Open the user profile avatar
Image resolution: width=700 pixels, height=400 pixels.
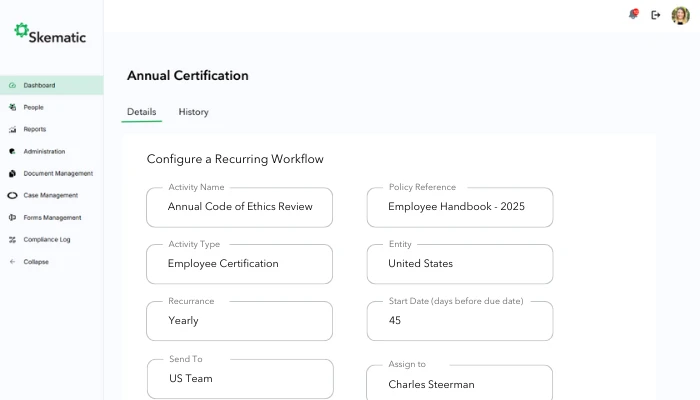point(681,15)
